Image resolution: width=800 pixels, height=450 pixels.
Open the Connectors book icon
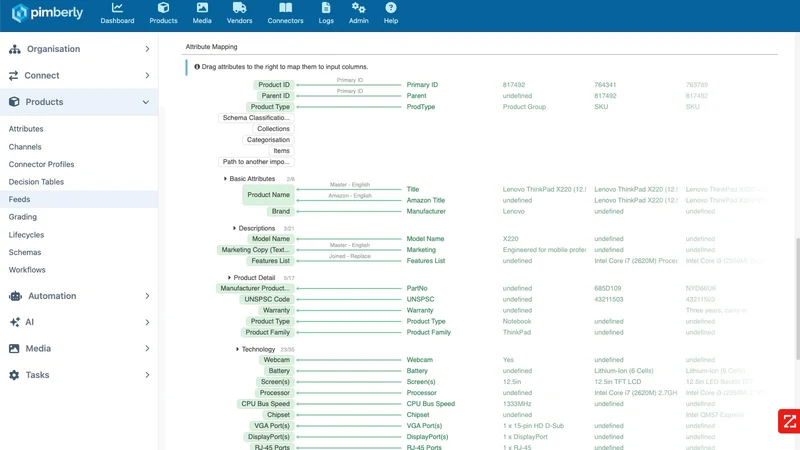tap(285, 8)
